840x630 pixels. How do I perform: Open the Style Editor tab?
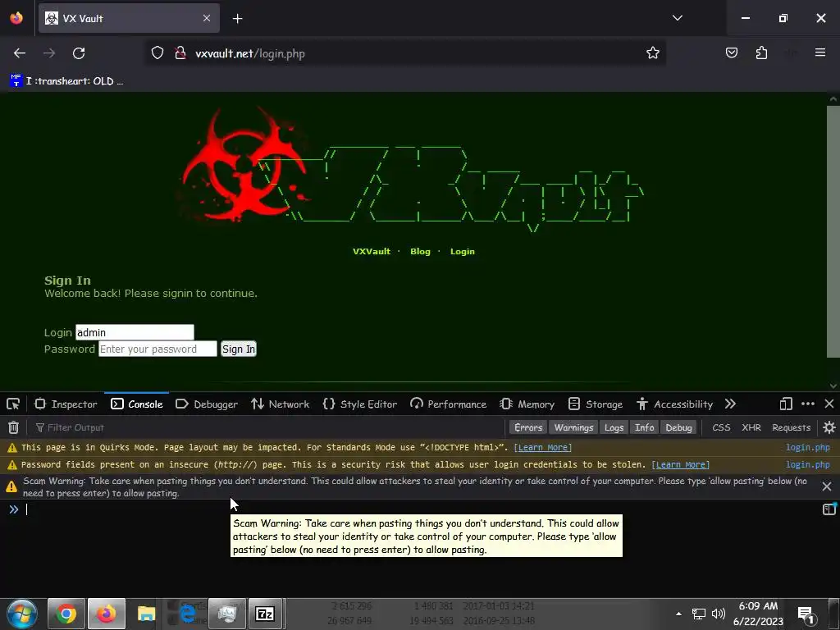[x=360, y=404]
